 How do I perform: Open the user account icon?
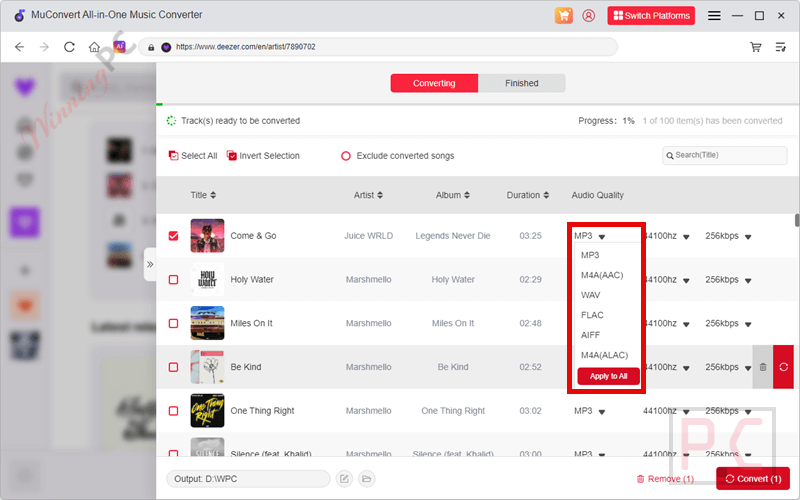coord(588,16)
